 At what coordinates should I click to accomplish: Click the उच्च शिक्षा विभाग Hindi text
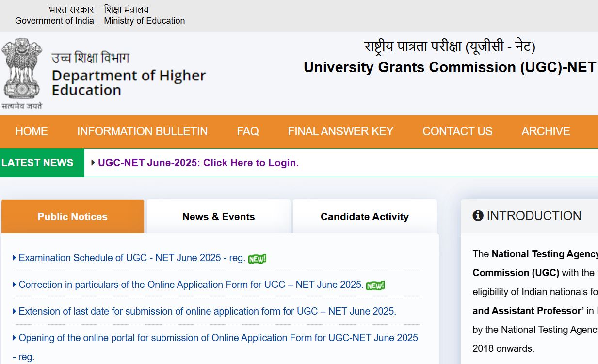(91, 58)
